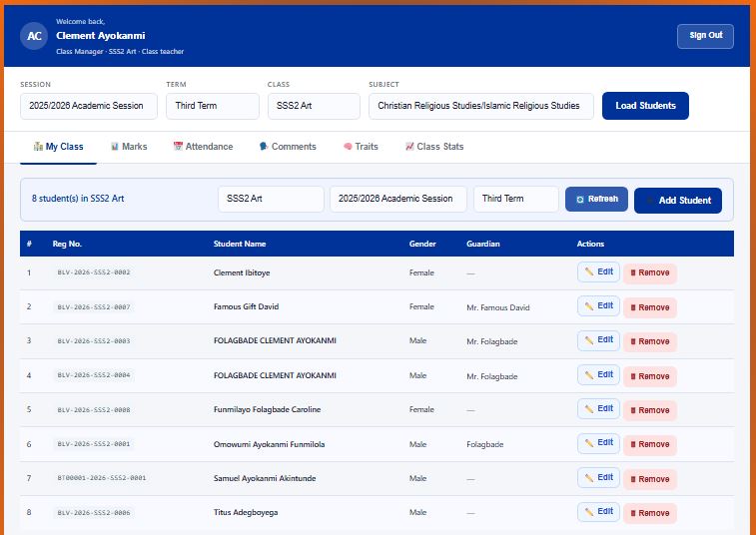Open the Attendance tab
The height and width of the screenshot is (535, 756).
click(203, 147)
